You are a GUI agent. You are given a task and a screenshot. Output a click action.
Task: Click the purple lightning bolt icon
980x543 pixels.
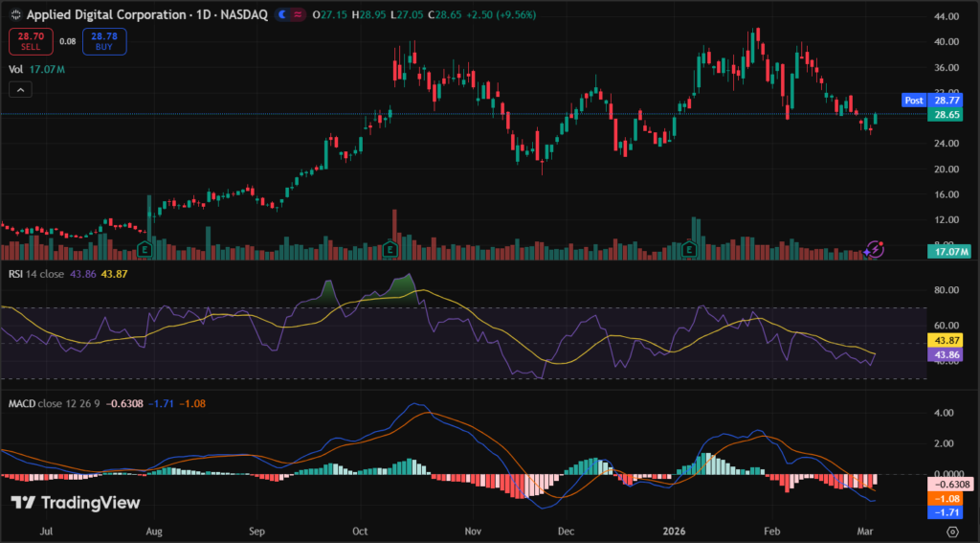click(x=874, y=249)
